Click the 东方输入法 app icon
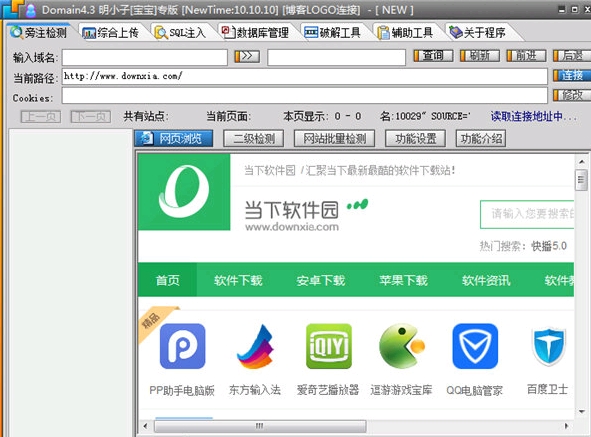The height and width of the screenshot is (437, 591). (x=255, y=346)
